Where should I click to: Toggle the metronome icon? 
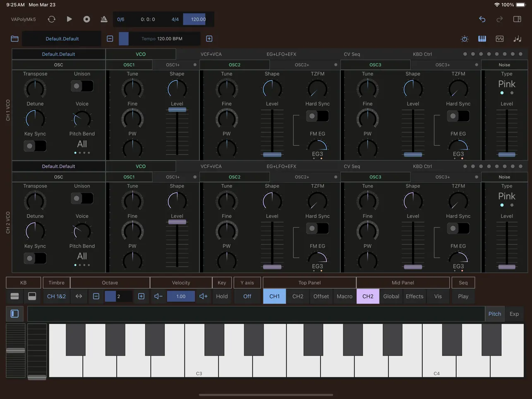coord(104,19)
